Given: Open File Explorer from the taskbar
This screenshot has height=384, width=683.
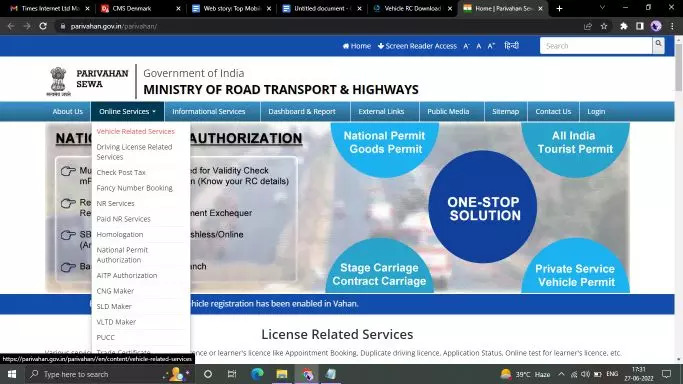Looking at the screenshot, I should point(282,374).
